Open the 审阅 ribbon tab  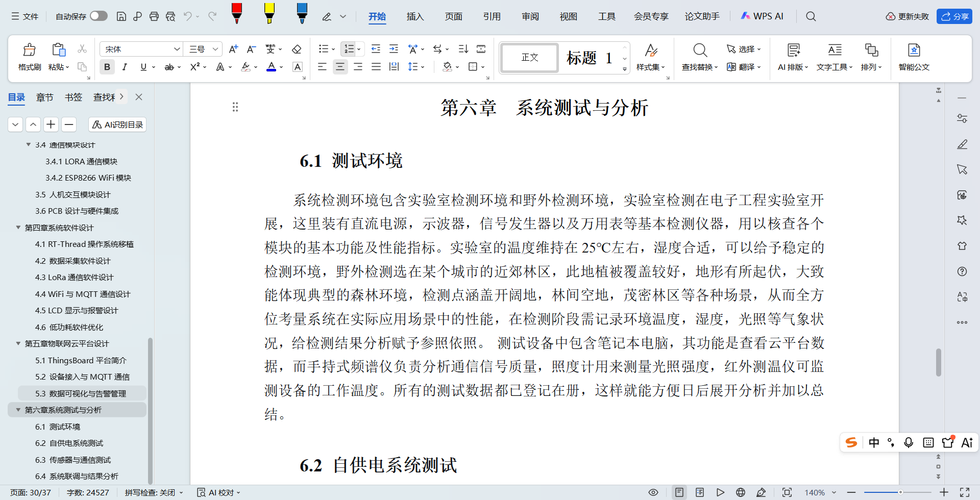(530, 16)
